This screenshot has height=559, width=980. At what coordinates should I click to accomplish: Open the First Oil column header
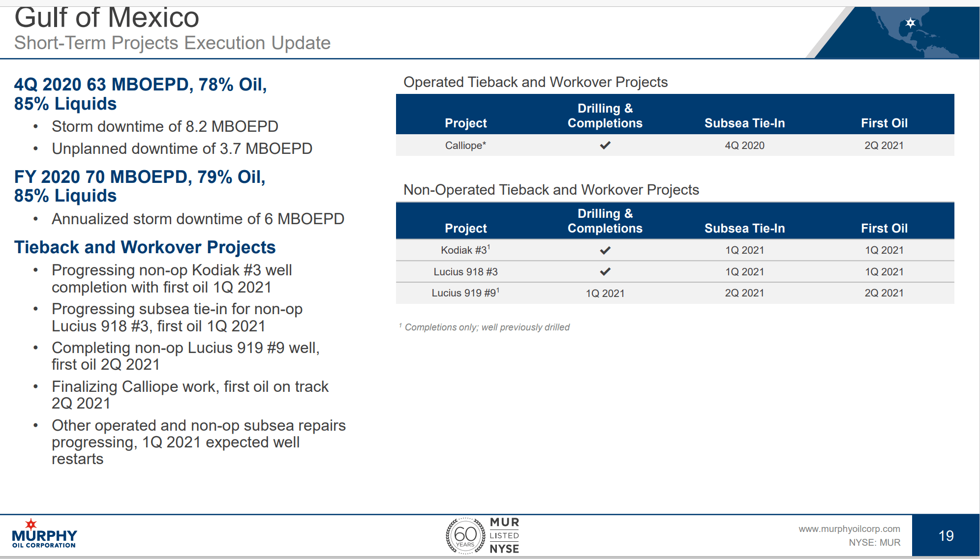coord(884,123)
